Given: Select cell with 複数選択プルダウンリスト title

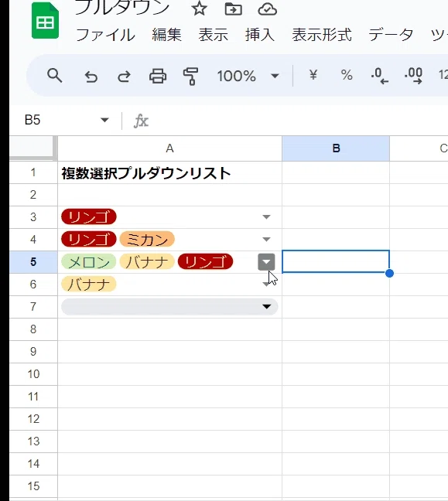Looking at the screenshot, I should (169, 173).
